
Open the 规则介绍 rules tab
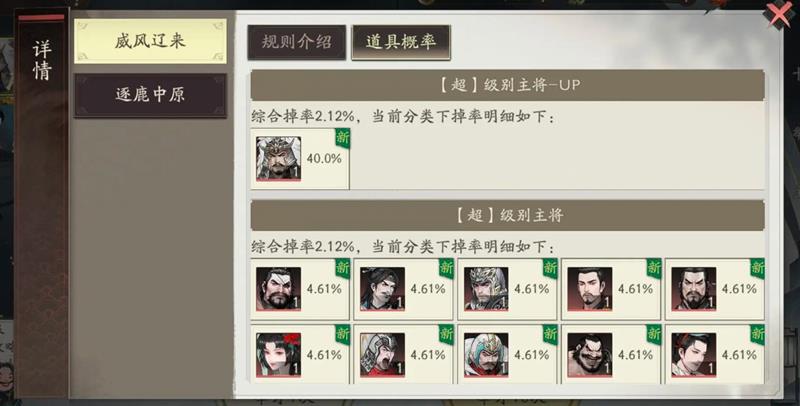pos(297,42)
